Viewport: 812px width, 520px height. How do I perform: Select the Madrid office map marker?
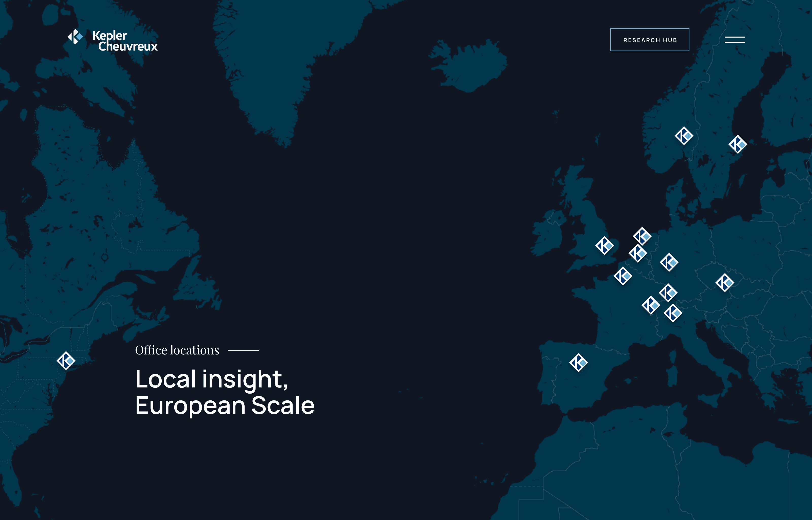coord(579,363)
